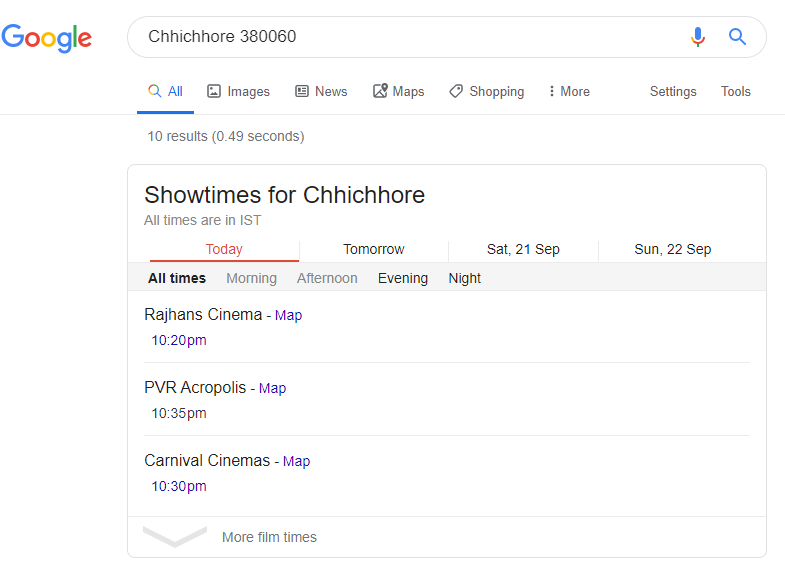The image size is (785, 586).
Task: Filter showtimes by Evening
Action: tap(403, 278)
